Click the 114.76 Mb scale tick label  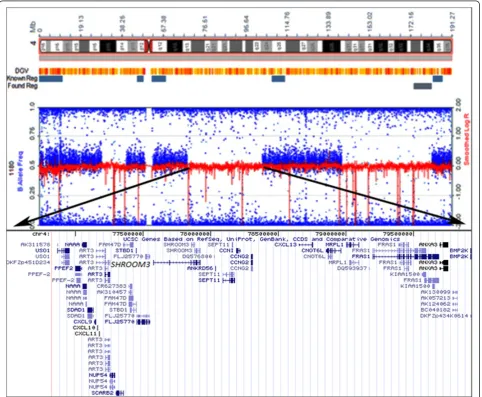[287, 21]
